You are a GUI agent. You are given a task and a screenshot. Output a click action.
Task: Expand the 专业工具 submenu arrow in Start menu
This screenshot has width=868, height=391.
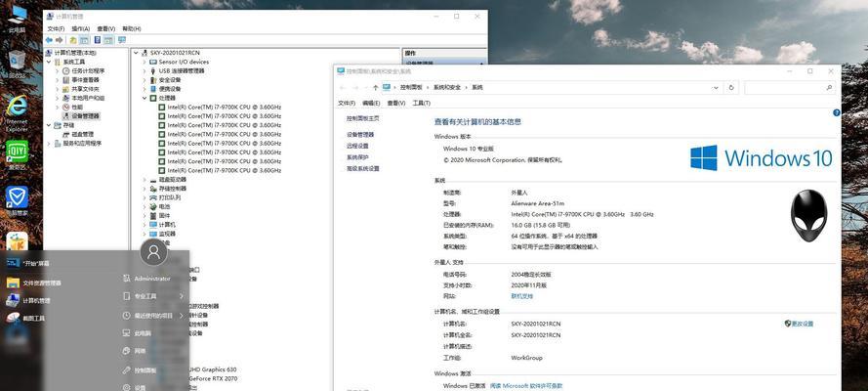(182, 296)
